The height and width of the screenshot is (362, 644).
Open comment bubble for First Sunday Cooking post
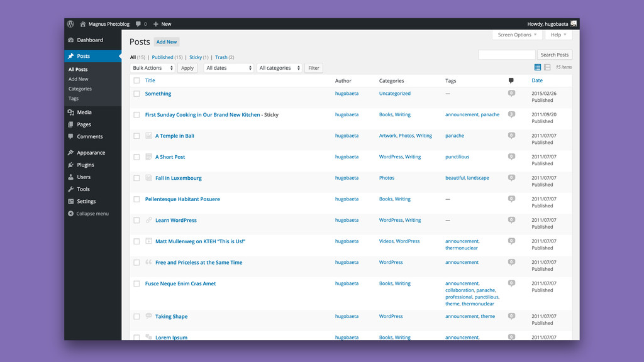tap(511, 114)
